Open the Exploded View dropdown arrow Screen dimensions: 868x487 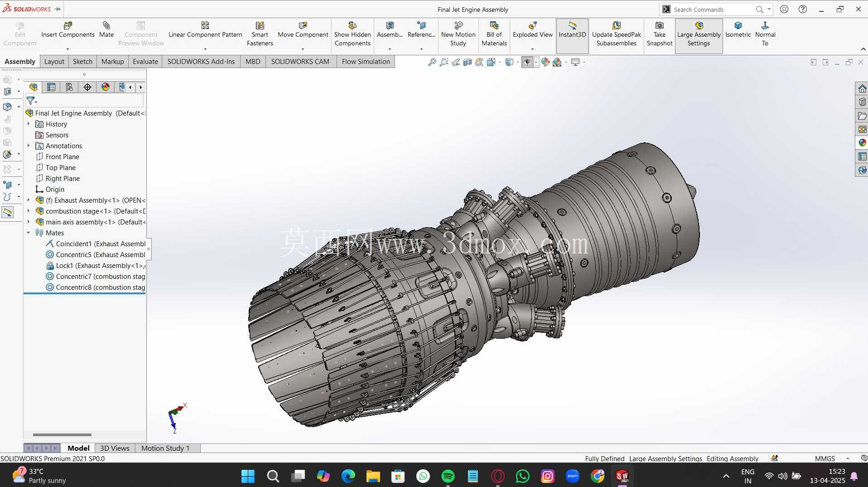tap(533, 49)
